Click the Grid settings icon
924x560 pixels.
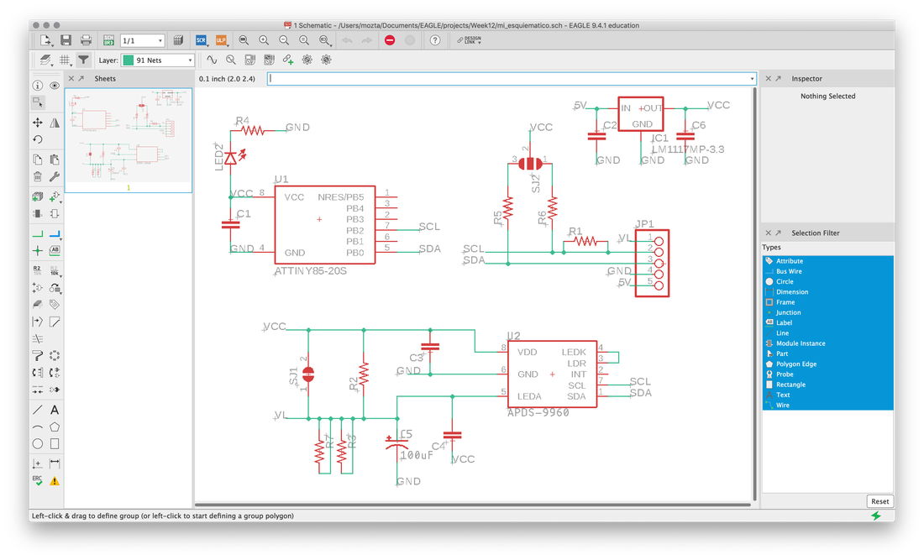pyautogui.click(x=65, y=60)
